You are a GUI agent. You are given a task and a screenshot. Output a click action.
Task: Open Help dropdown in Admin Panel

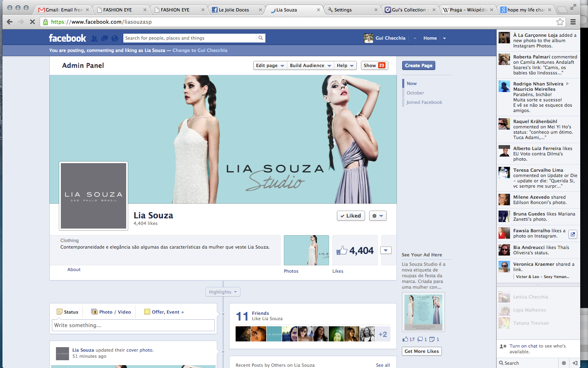[x=345, y=65]
